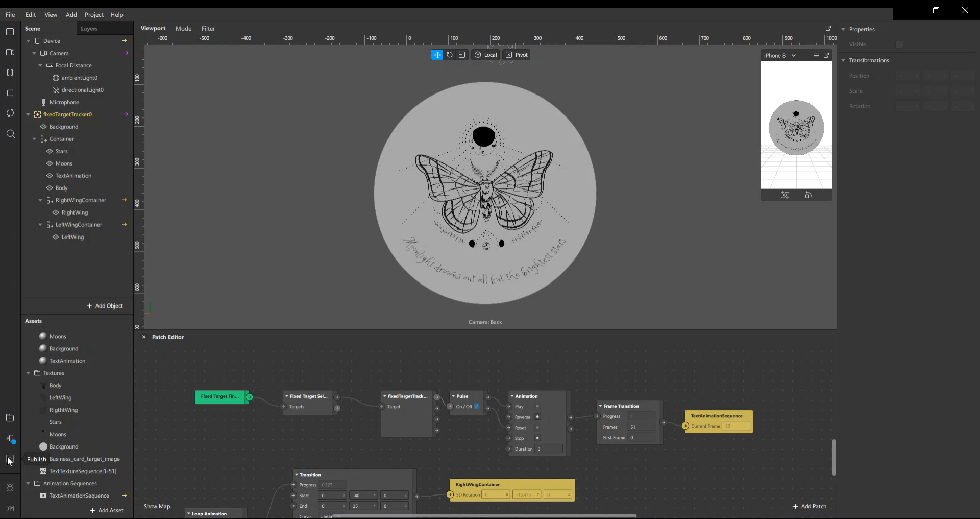Click the video camera icon in left sidebar

(x=10, y=52)
